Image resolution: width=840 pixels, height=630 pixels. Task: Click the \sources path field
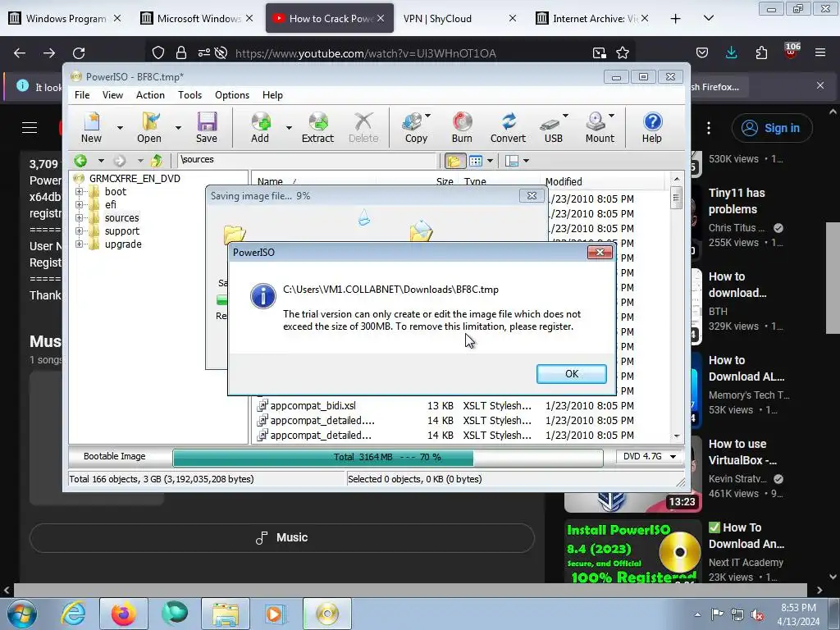tap(307, 160)
